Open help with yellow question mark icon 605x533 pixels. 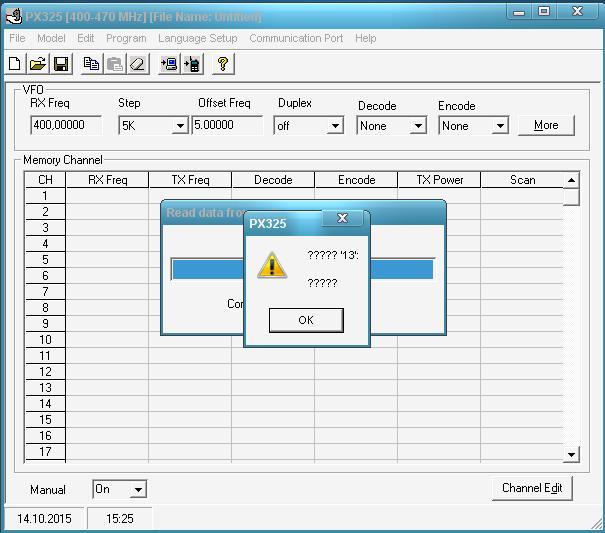pos(223,64)
